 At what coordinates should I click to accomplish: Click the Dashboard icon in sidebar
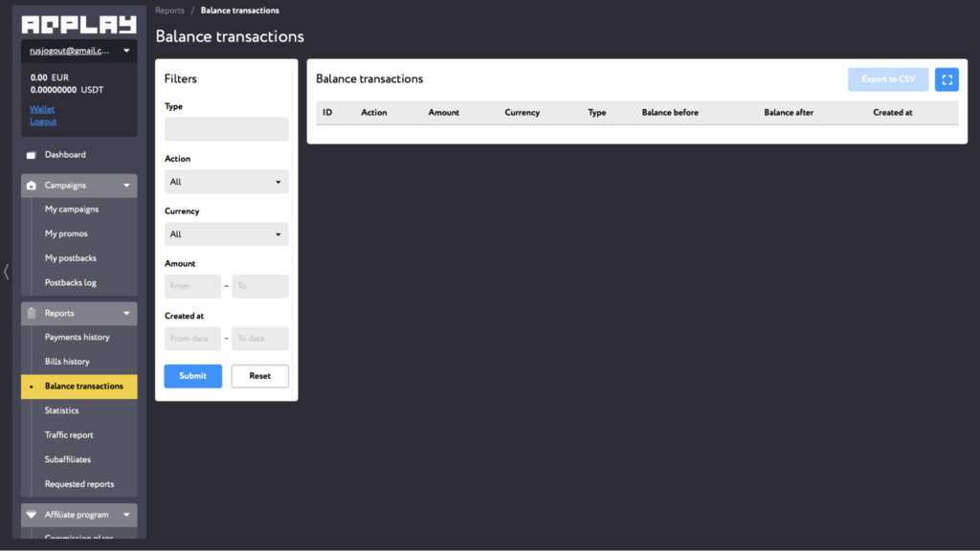(x=32, y=155)
